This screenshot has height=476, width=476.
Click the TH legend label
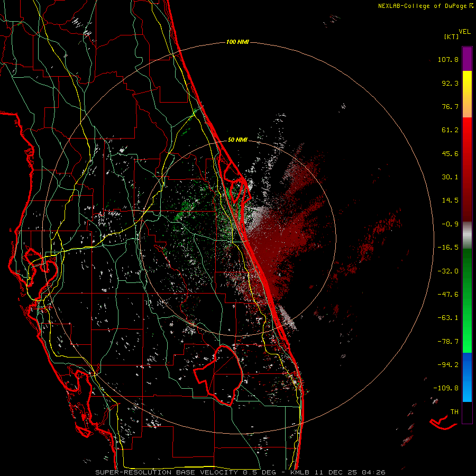(x=454, y=411)
